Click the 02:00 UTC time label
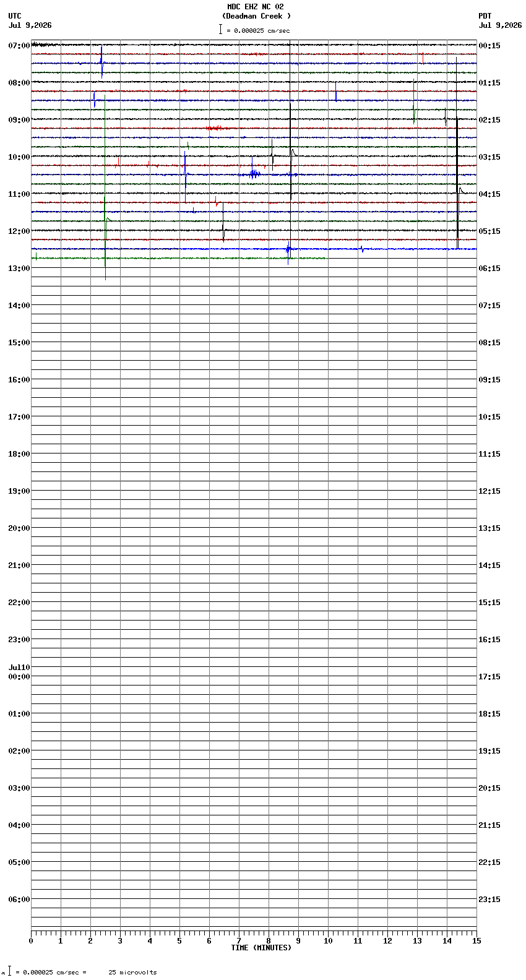Viewport: 526px width, 980px height. tap(19, 751)
